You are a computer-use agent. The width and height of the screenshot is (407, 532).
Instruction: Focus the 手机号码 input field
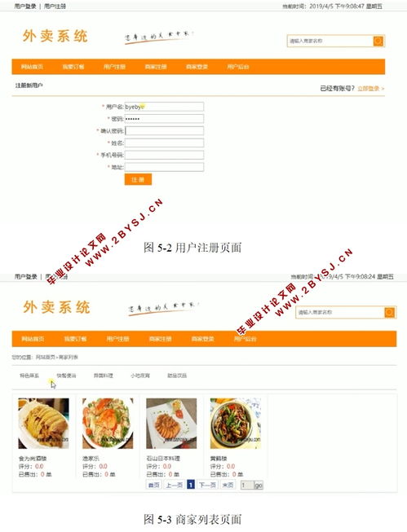(x=165, y=155)
